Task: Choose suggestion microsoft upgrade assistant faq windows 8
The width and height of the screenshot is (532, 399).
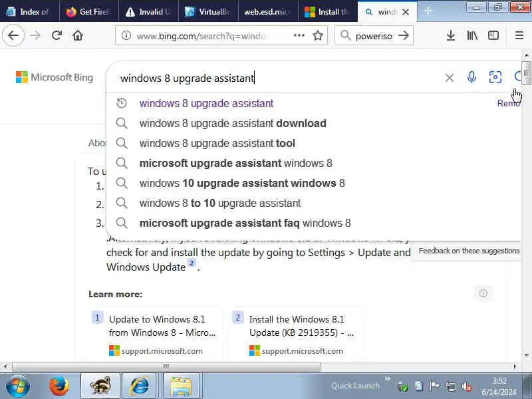Action: click(245, 223)
